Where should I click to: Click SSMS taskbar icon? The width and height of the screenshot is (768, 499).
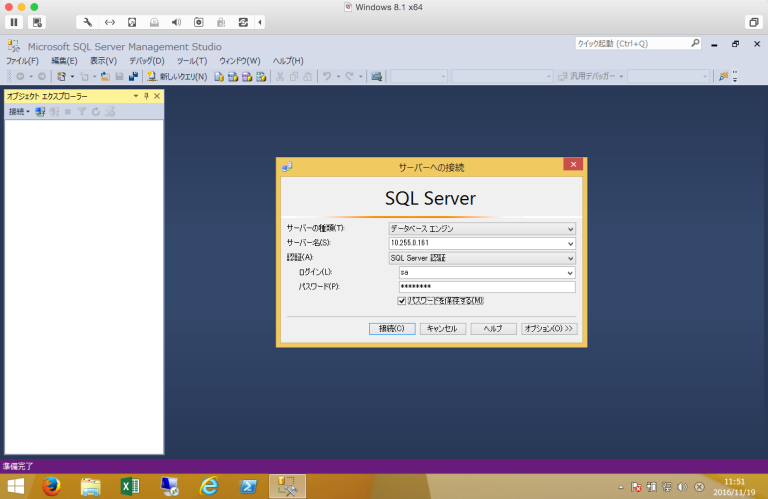[x=288, y=486]
